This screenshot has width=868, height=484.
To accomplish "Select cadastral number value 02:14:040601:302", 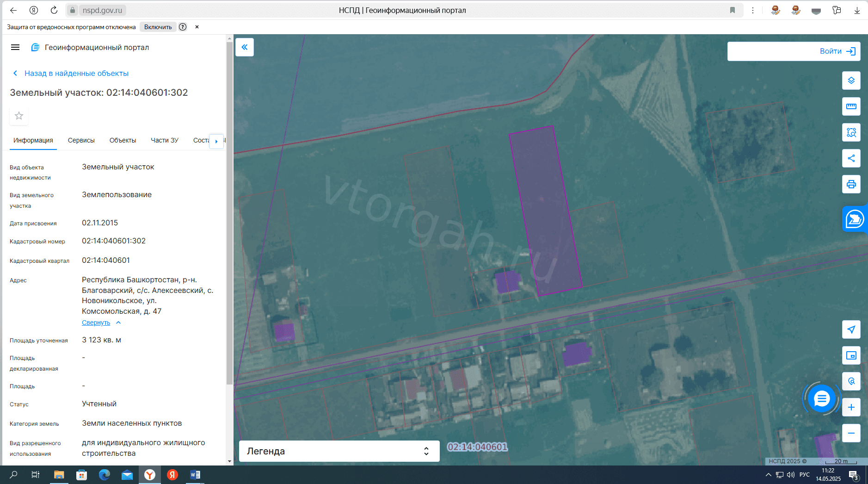I will pos(114,241).
